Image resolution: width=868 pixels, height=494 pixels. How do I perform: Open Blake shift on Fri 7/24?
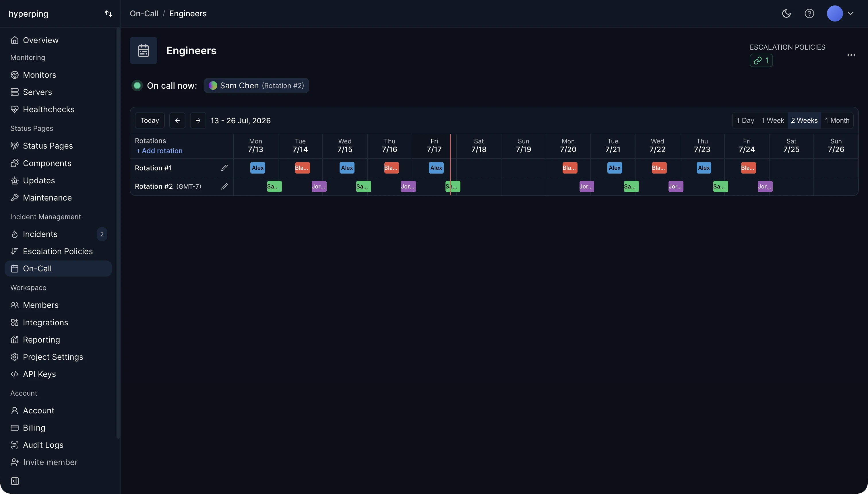click(748, 168)
